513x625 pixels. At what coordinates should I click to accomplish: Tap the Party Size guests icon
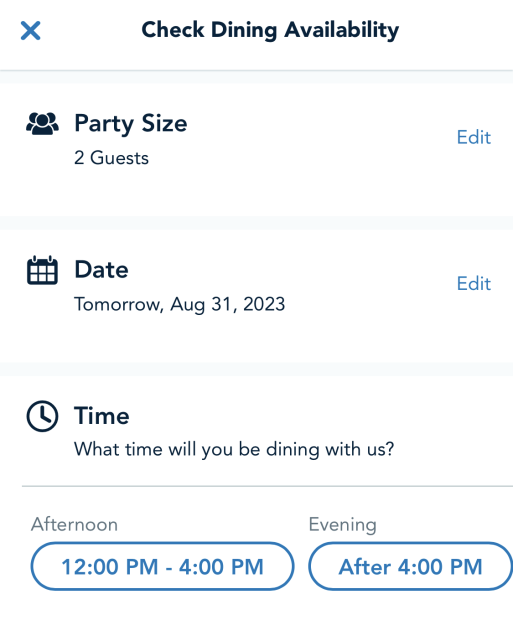coord(42,124)
